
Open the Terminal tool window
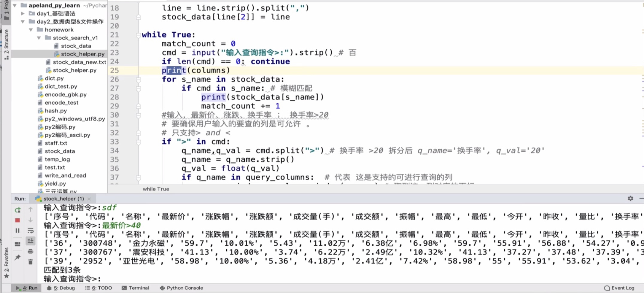pyautogui.click(x=135, y=288)
